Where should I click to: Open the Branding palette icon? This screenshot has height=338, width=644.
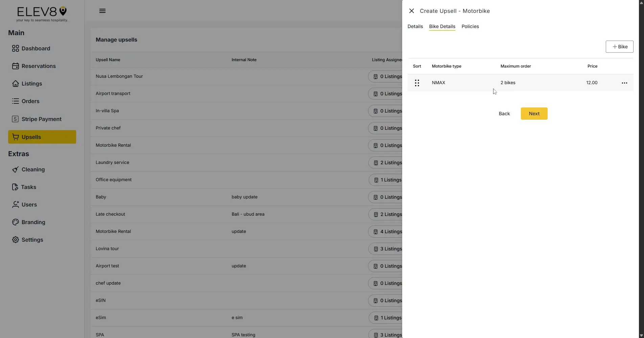tap(16, 222)
